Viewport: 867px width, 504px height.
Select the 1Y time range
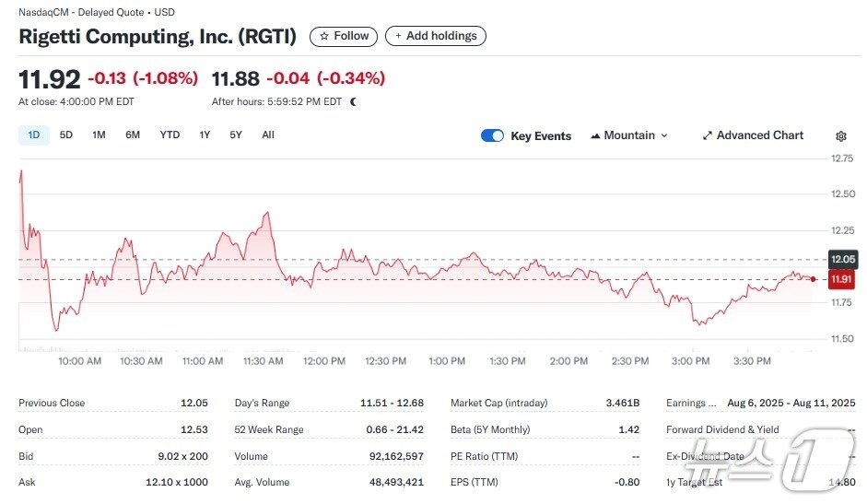(x=205, y=135)
